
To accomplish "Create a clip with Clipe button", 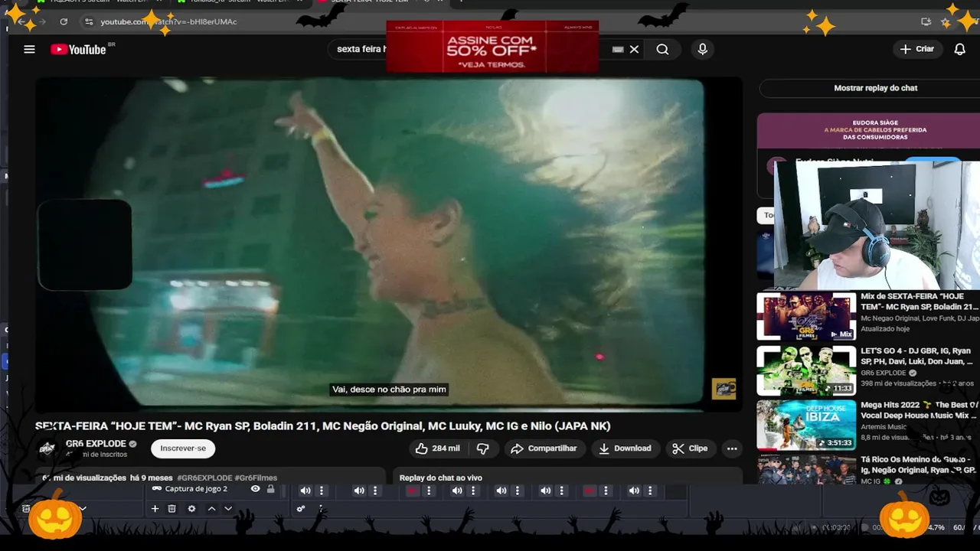I will (x=690, y=448).
